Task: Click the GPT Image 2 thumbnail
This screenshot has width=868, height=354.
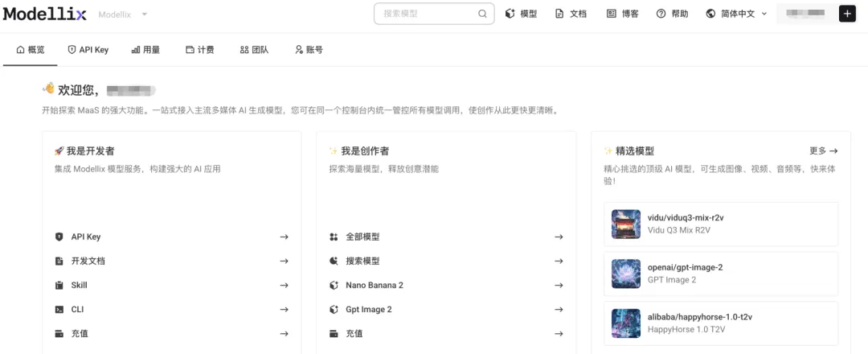Action: pyautogui.click(x=626, y=274)
